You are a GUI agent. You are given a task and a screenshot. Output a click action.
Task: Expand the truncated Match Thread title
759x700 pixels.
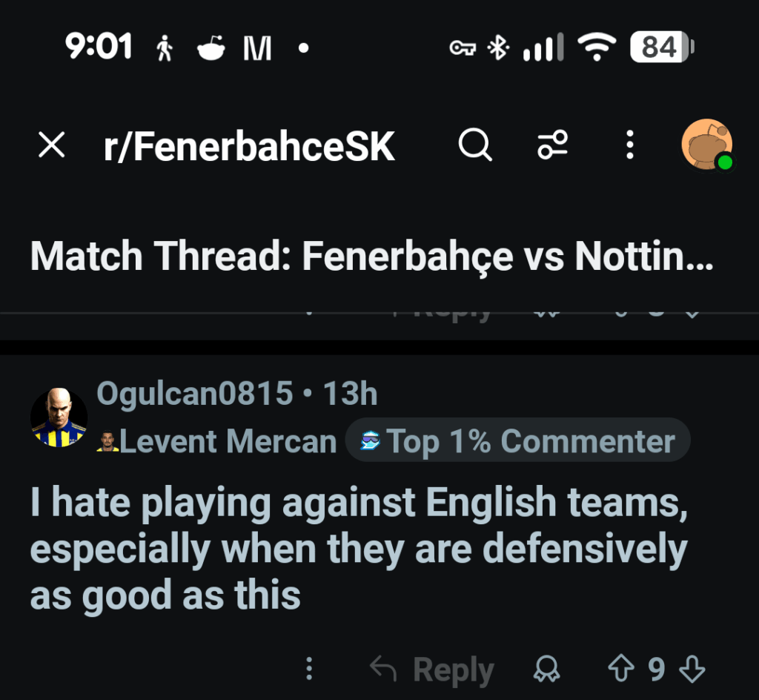click(371, 256)
